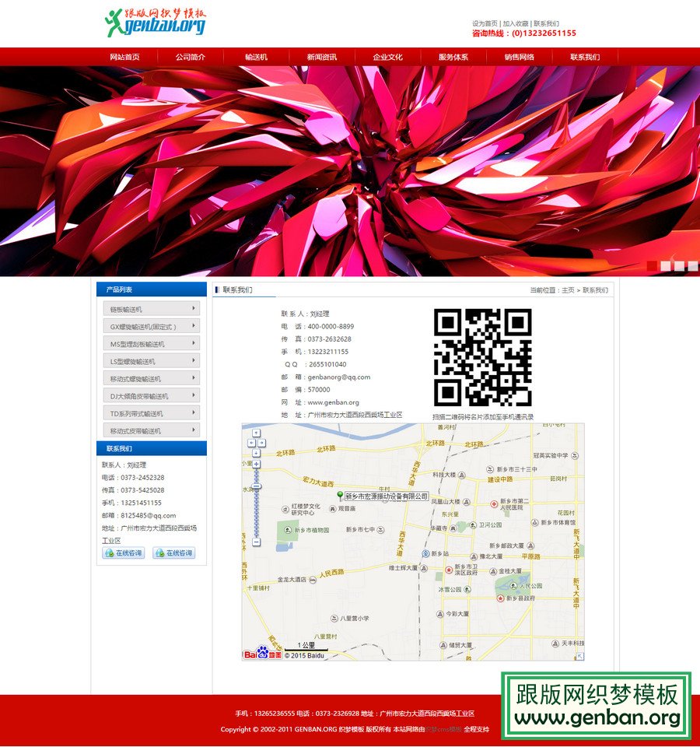This screenshot has width=700, height=747.
Task: Click the map zoom-in plus button
Action: click(256, 465)
